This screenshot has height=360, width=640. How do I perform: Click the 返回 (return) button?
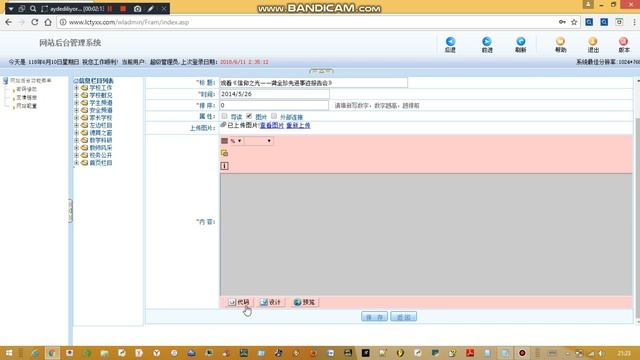(x=403, y=317)
